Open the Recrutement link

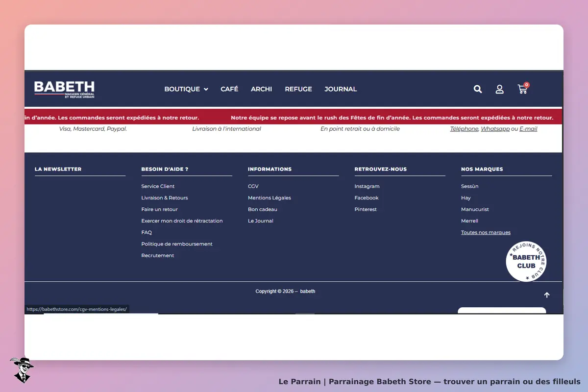point(158,255)
